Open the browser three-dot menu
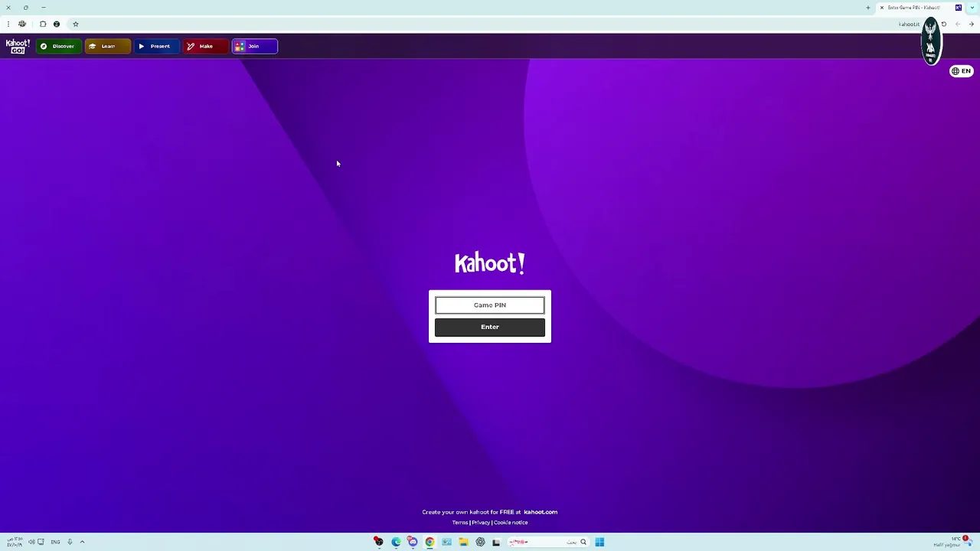Viewport: 980px width, 551px height. (8, 24)
